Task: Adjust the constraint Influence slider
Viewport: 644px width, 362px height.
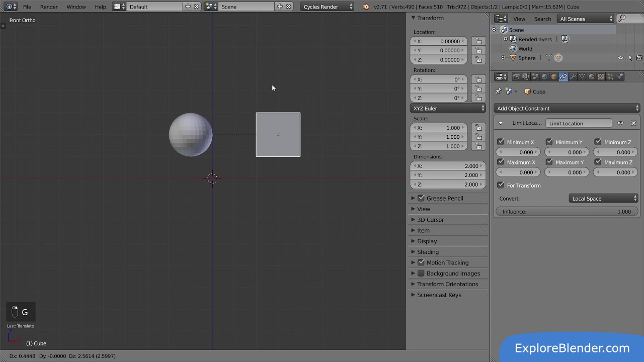Action: click(x=567, y=212)
